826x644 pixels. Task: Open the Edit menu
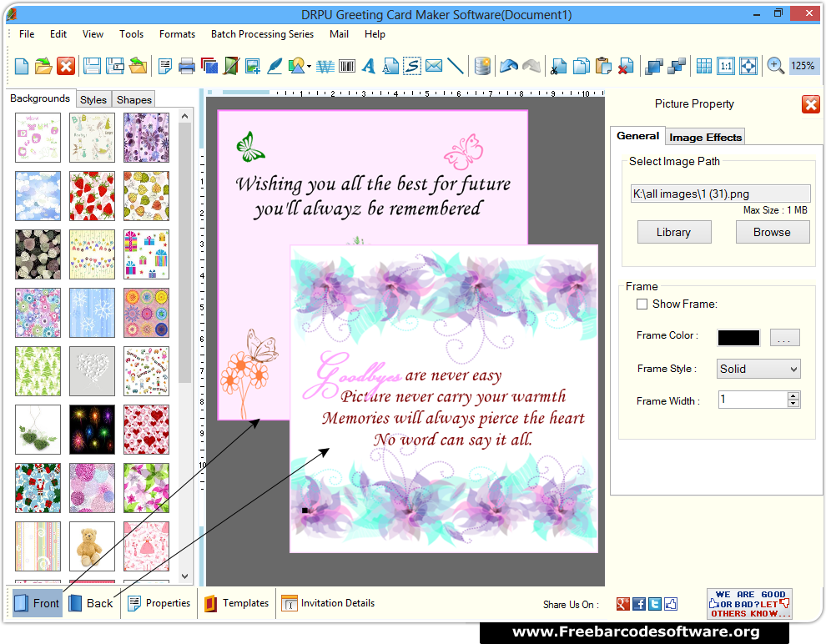coord(58,34)
